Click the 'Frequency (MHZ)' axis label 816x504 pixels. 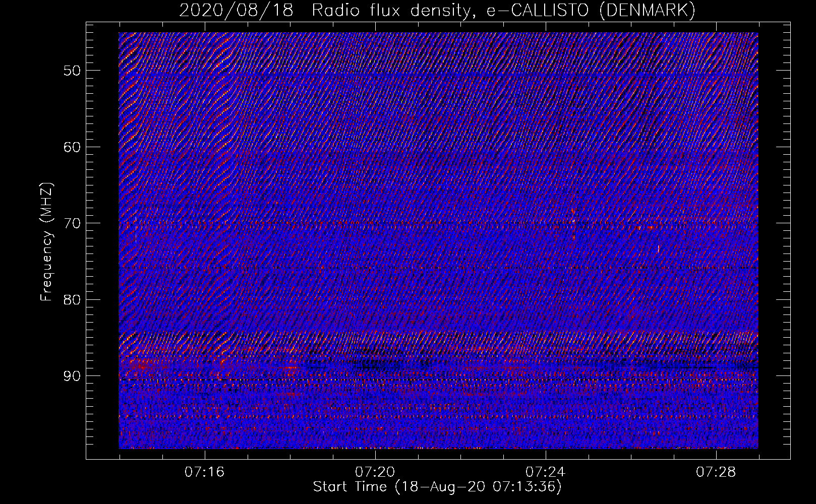(46, 242)
